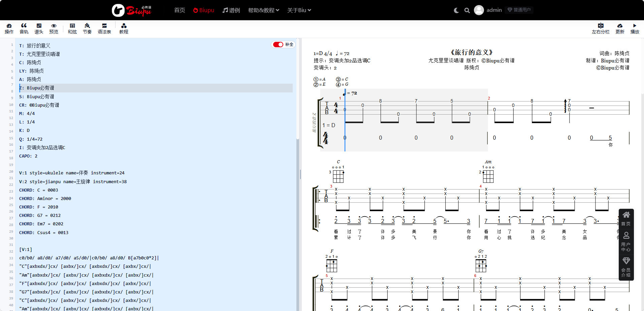Open the 操作 toolbar tool
644x311 pixels.
point(9,29)
